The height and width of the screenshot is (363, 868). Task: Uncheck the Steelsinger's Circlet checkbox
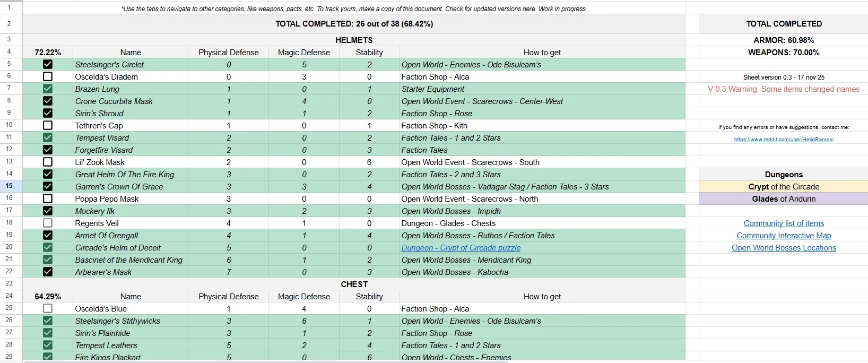(48, 64)
